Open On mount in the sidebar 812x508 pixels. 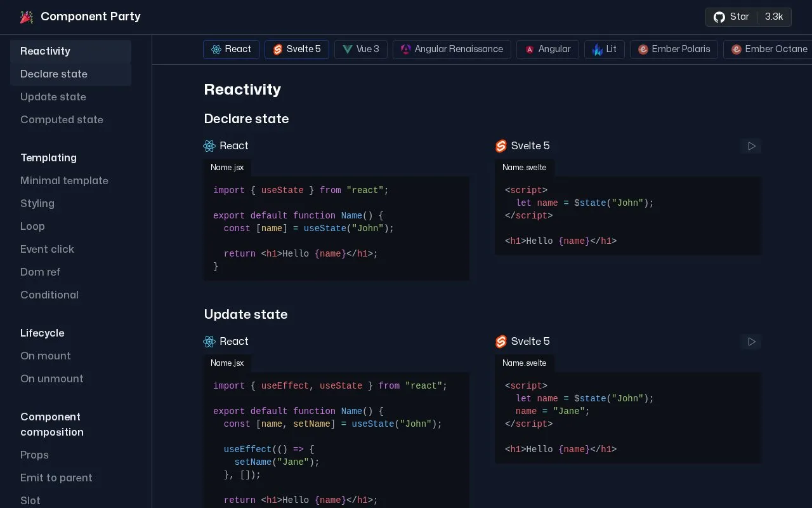coord(70,356)
